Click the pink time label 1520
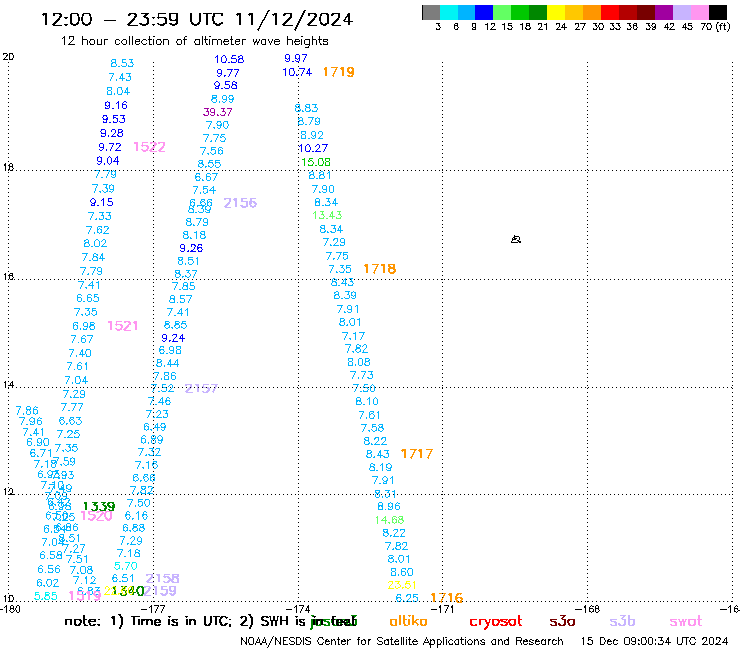 96,516
